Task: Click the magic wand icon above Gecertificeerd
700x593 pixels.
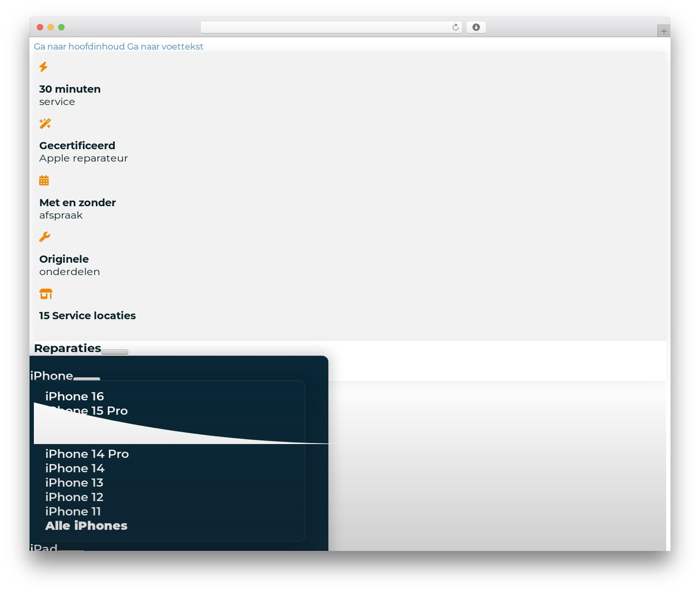Action: pos(45,124)
